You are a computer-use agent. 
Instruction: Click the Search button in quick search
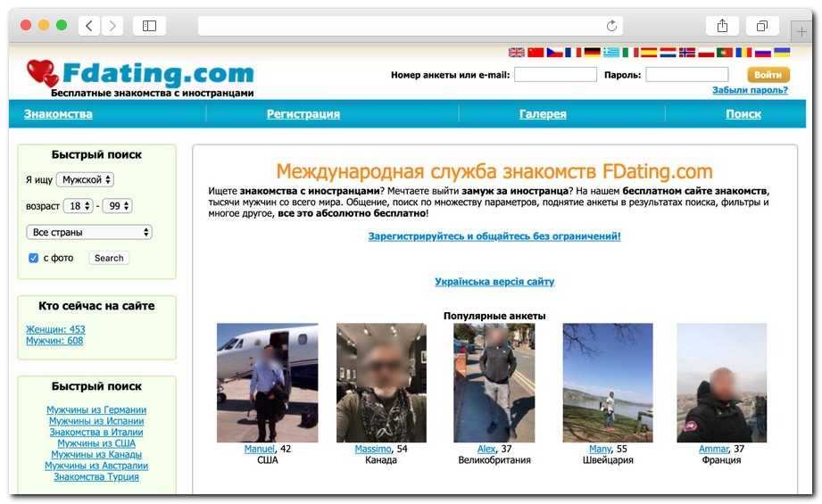click(109, 259)
